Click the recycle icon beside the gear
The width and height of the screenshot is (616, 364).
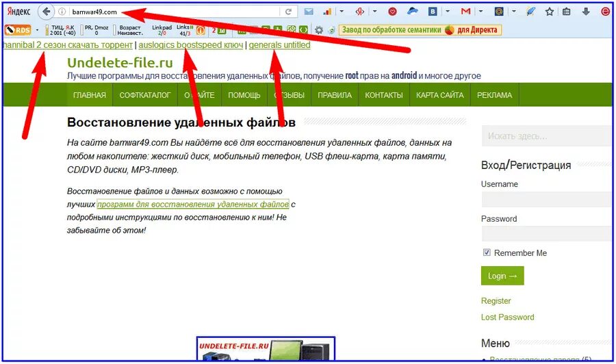(x=331, y=30)
